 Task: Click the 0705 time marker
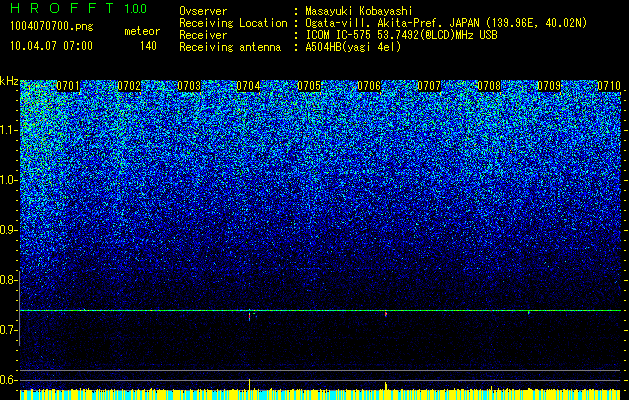point(309,86)
